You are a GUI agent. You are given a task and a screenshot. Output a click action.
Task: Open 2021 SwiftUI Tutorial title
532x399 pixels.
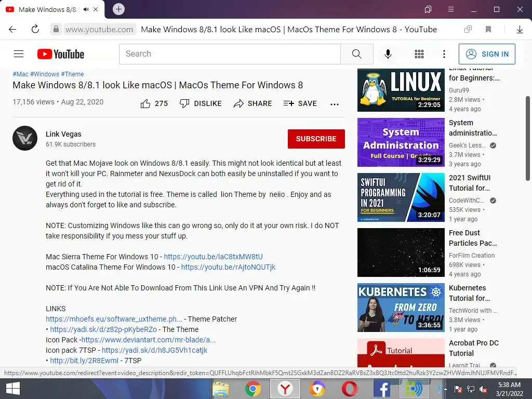(470, 183)
